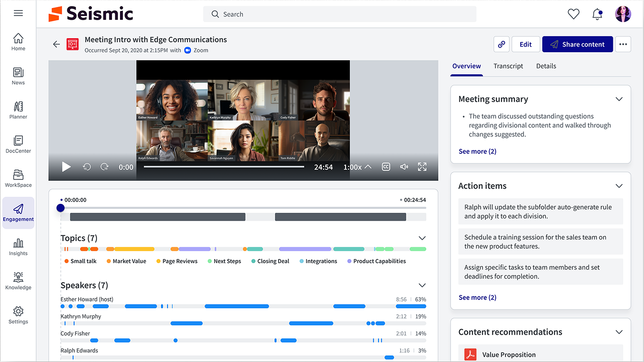Image resolution: width=644 pixels, height=362 pixels.
Task: Switch to the Transcript tab
Action: pyautogui.click(x=508, y=66)
